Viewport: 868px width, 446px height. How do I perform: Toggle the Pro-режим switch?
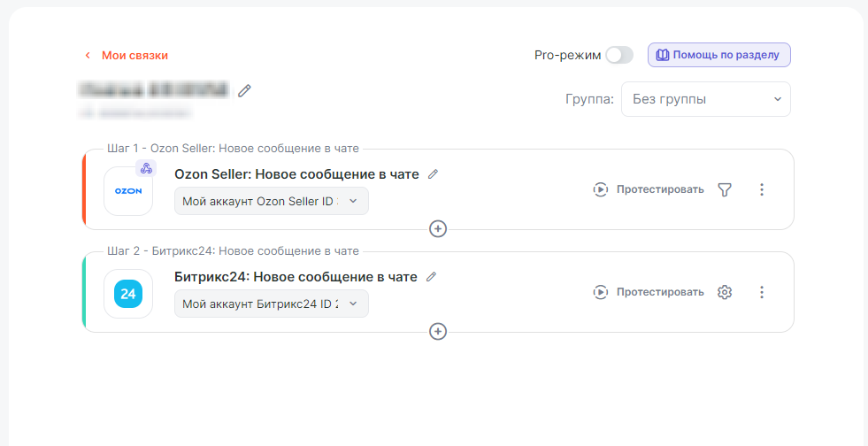coord(619,55)
